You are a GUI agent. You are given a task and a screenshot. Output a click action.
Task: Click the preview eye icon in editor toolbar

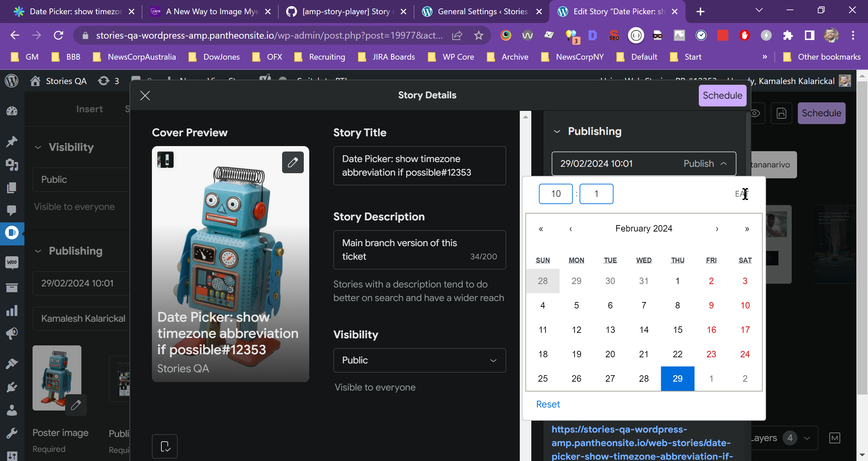pos(755,113)
